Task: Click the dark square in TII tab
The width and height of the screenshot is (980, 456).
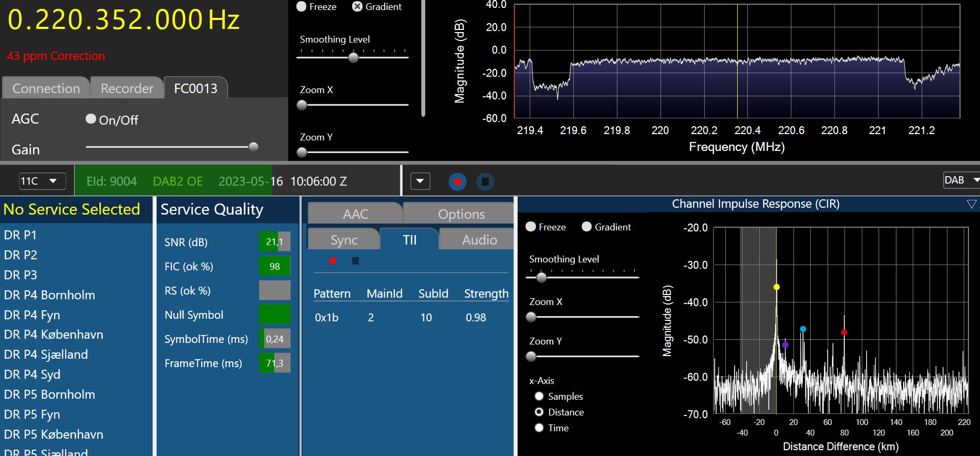Action: (x=355, y=261)
